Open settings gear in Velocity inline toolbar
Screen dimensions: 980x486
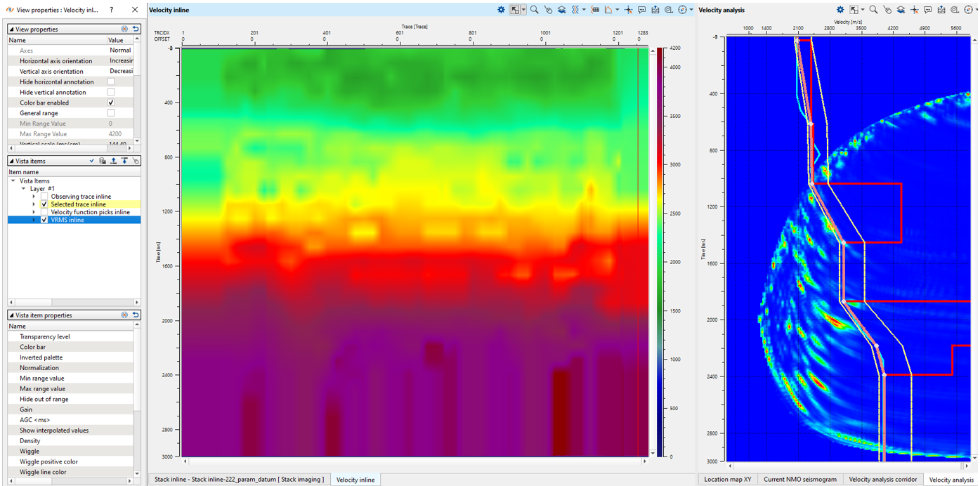[501, 10]
